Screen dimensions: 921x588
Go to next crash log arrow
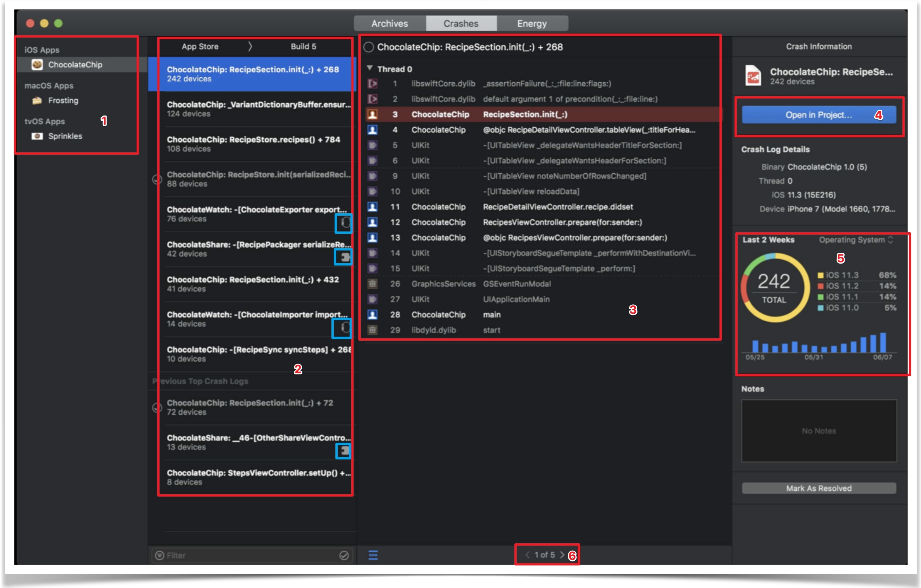[562, 555]
